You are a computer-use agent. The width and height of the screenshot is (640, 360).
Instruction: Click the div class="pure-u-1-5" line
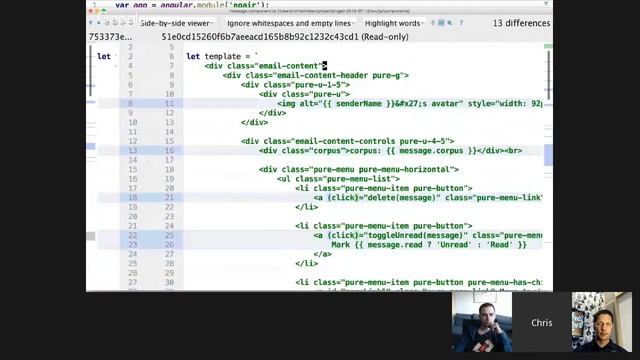[295, 84]
